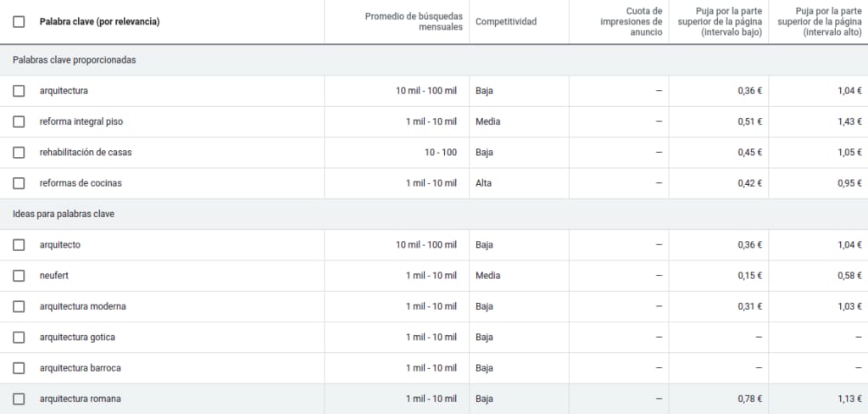Check the box for arquitectura keyword

[19, 91]
